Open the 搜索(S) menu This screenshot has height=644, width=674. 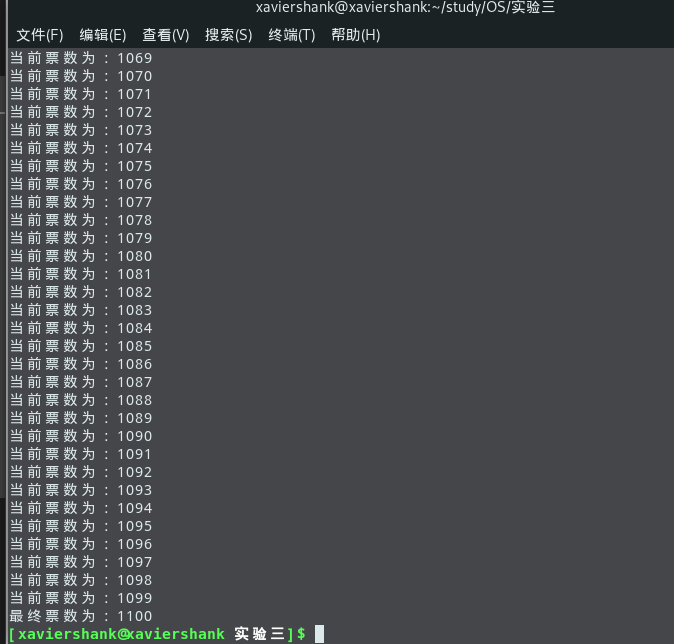[229, 35]
